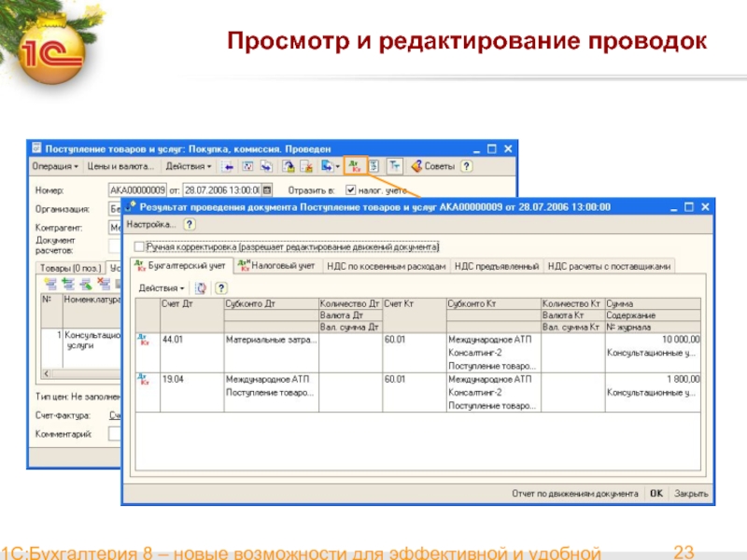Click Субконто Кт column header
This screenshot has width=747, height=560.
494,303
